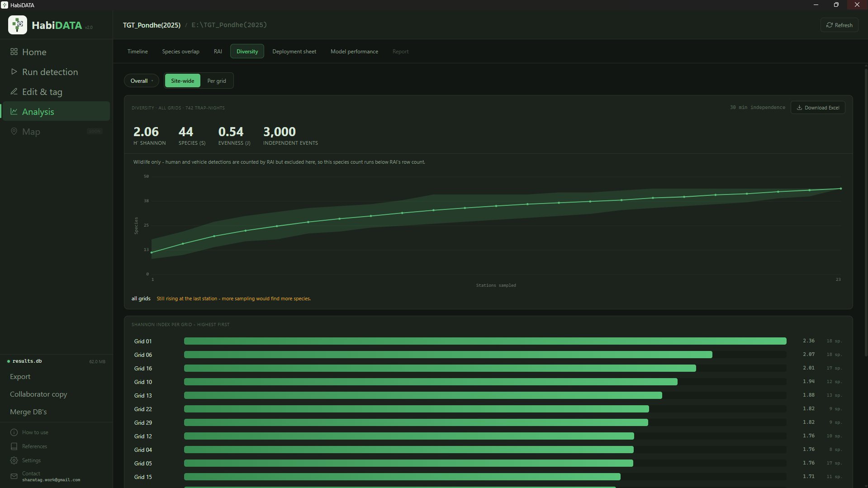Click the 30 min independence label
The width and height of the screenshot is (868, 488).
[758, 108]
